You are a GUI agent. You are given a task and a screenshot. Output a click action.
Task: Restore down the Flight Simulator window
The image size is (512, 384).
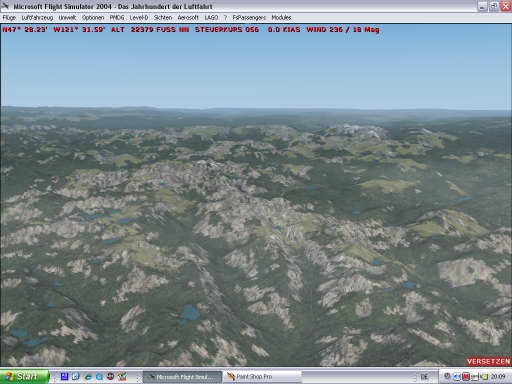[x=494, y=6]
